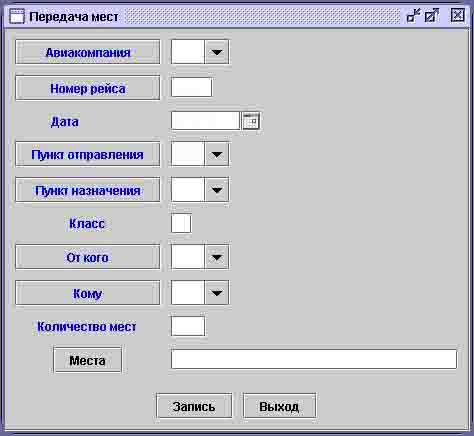Focus the Количество мест input field
The height and width of the screenshot is (436, 474).
tap(188, 326)
